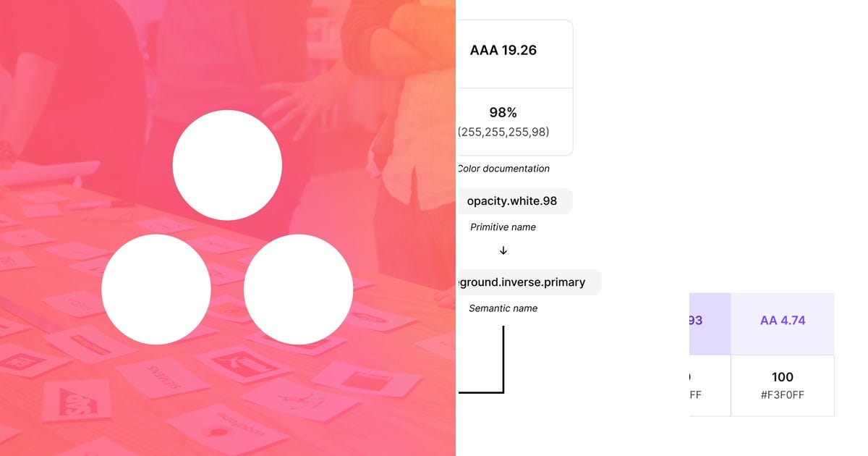Click the top white circle logo dot

coord(227,164)
